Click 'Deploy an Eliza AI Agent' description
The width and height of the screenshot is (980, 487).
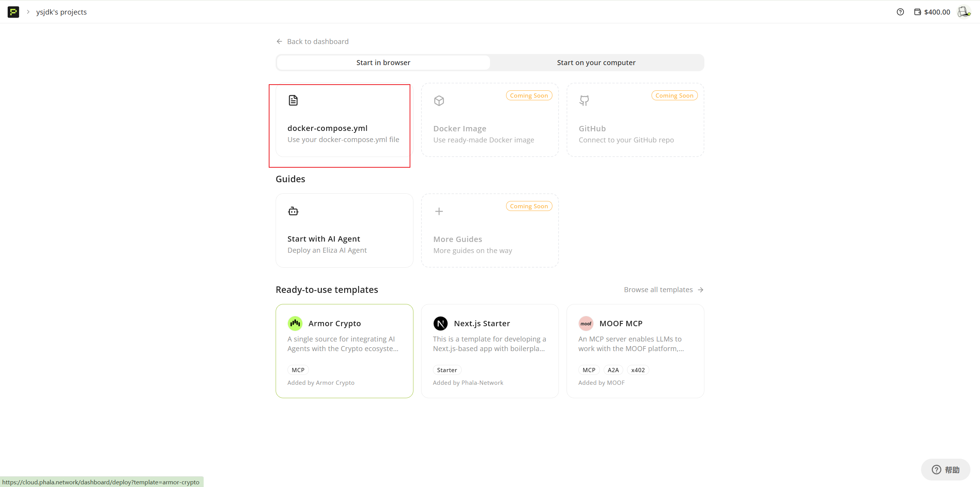(327, 250)
